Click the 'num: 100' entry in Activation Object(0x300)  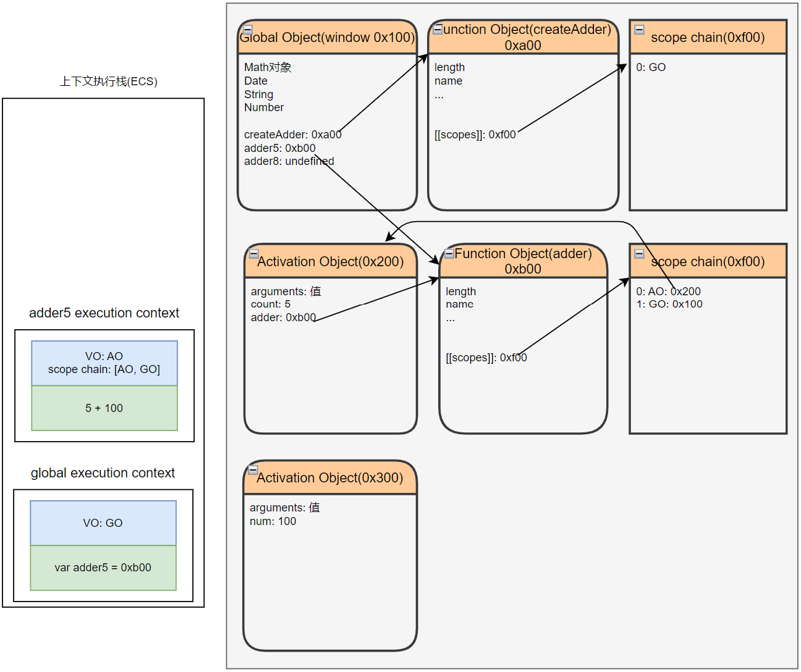(x=273, y=521)
